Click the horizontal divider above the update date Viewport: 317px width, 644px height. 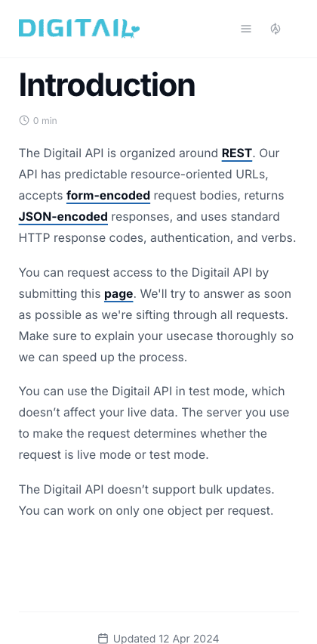point(158,612)
